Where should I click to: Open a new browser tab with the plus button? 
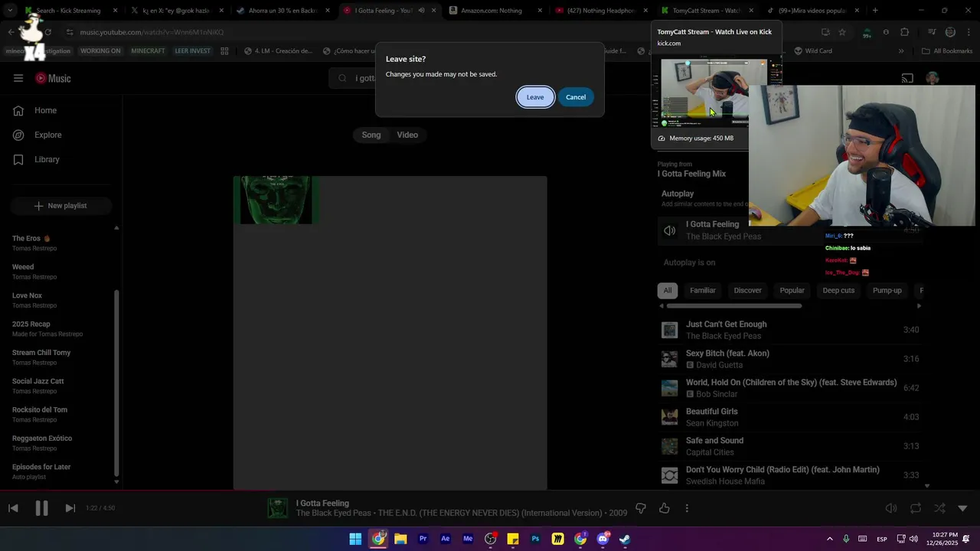(875, 11)
